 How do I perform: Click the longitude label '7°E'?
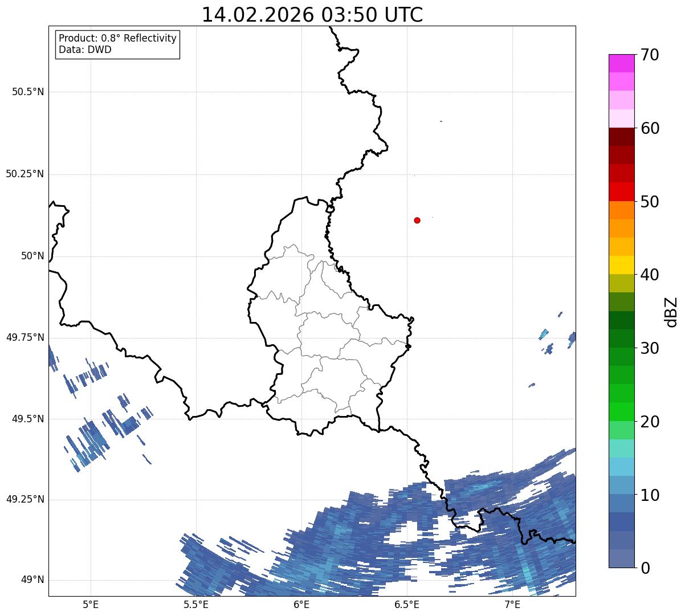click(512, 604)
